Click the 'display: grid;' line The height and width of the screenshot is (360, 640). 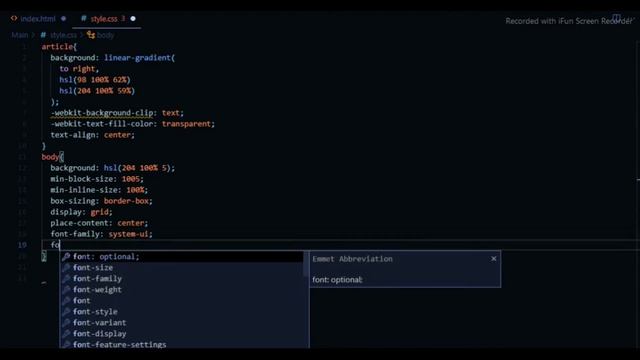pyautogui.click(x=81, y=212)
